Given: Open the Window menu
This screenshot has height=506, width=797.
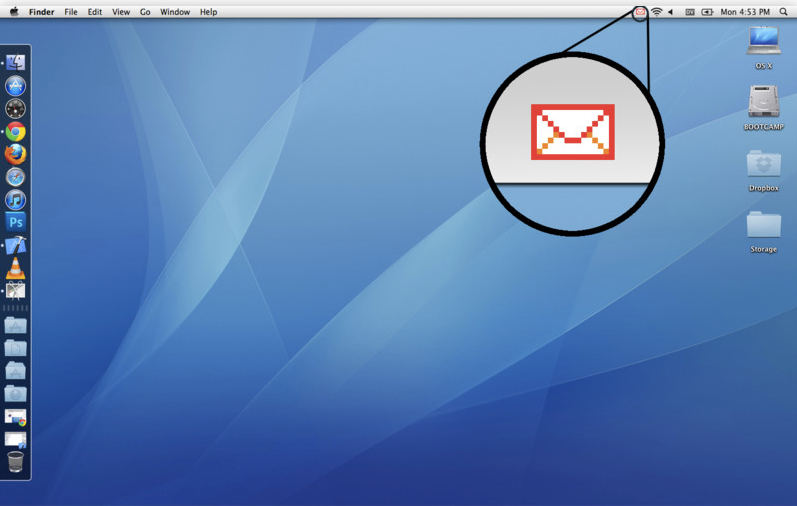Looking at the screenshot, I should 175,12.
